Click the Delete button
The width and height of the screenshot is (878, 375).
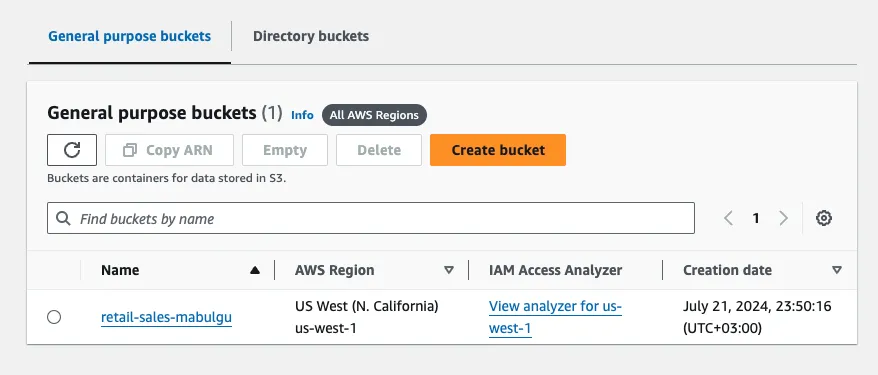[x=379, y=150]
